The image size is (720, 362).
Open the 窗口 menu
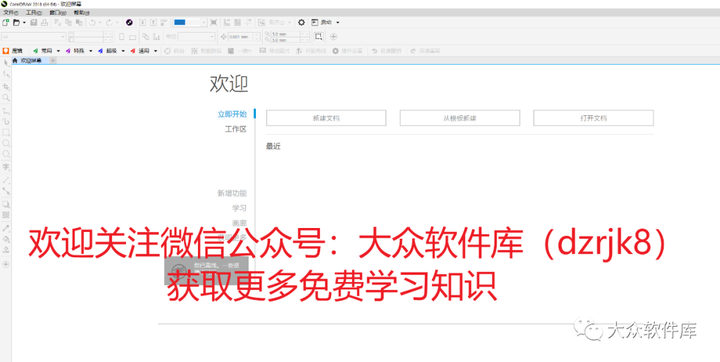[58, 13]
